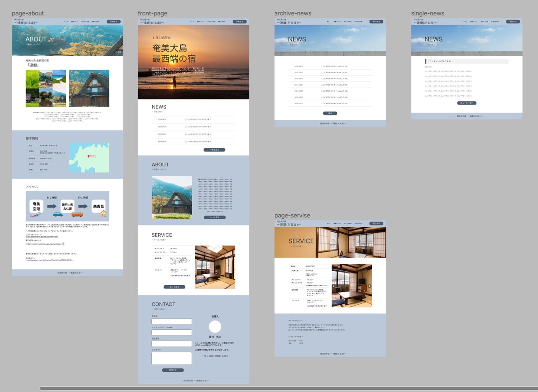Screen dimensions: 538x392
Task: Click the blue car icon in access diagram
Action: [58, 215]
